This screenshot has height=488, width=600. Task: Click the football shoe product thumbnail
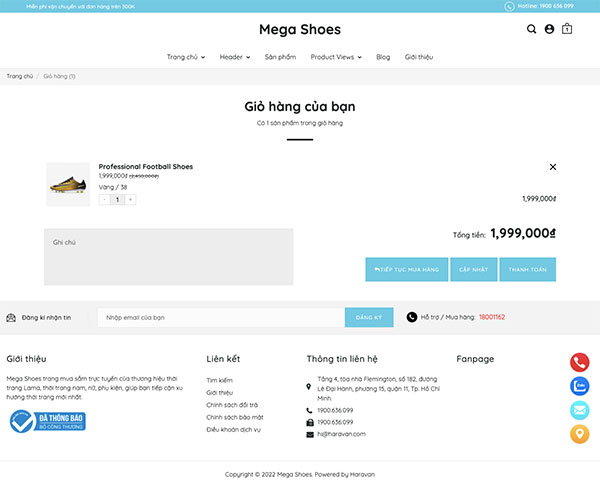tap(68, 184)
